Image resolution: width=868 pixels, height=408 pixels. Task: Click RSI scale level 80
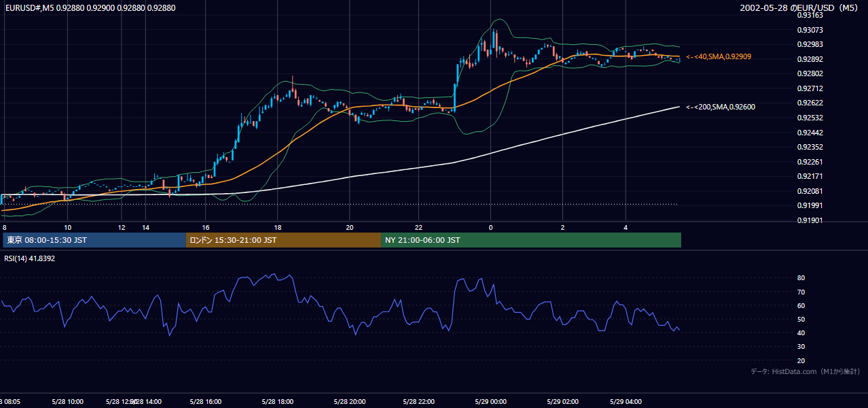pos(801,278)
